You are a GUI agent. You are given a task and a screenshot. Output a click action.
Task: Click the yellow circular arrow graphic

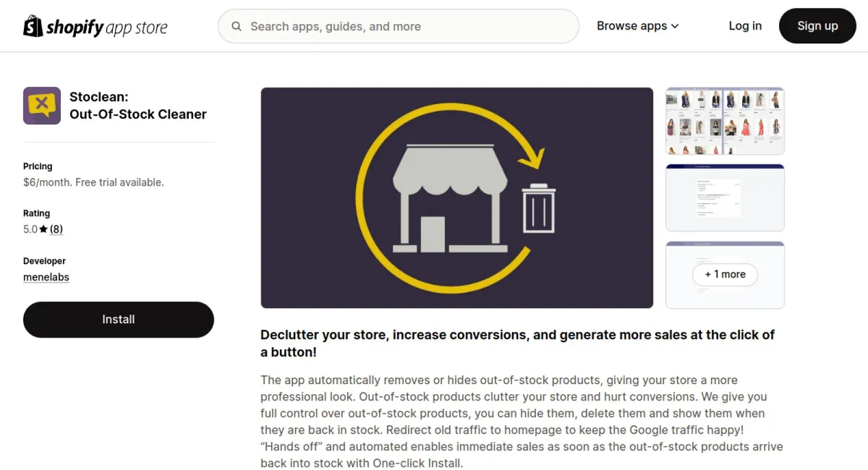click(450, 198)
